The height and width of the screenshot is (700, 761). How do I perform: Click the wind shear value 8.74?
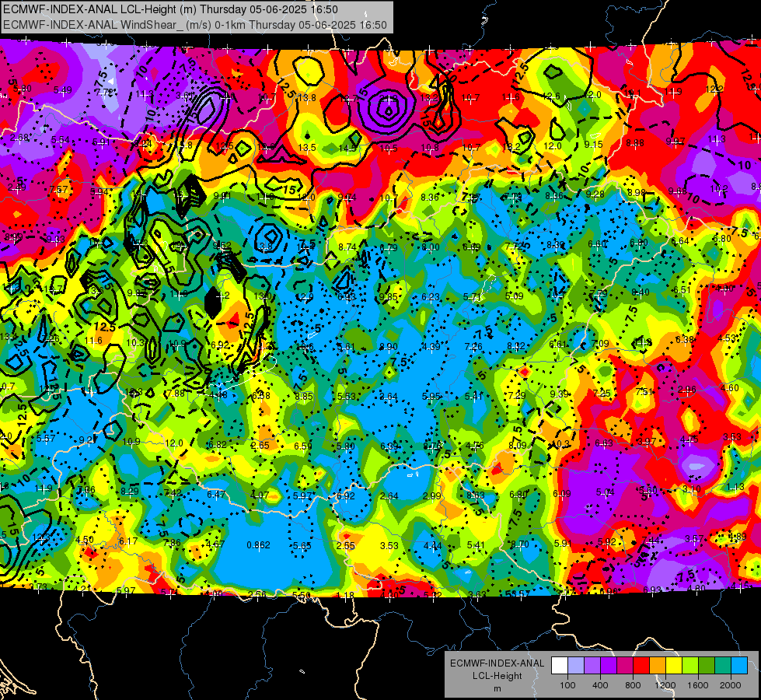(347, 247)
